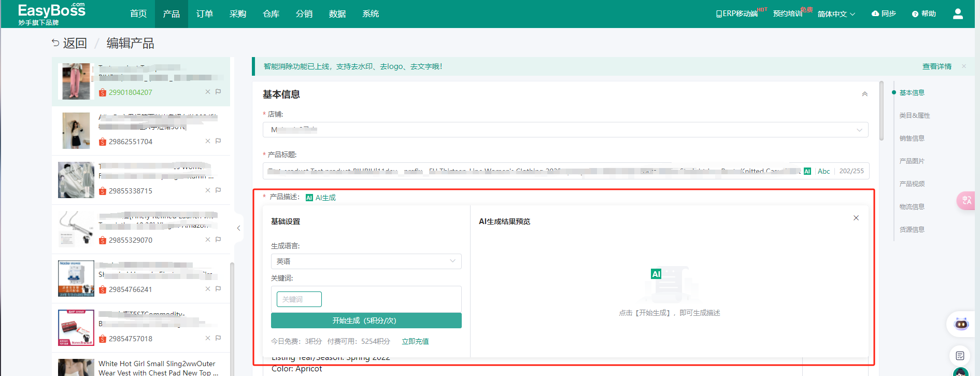Remove product 29854766241 from the list
Viewport: 980px width, 376px height.
(208, 289)
